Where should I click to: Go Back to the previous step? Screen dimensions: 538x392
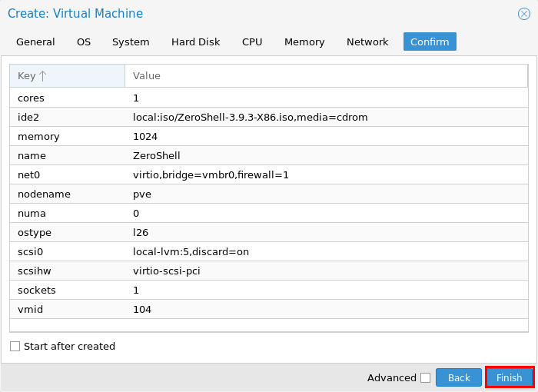[x=459, y=377]
